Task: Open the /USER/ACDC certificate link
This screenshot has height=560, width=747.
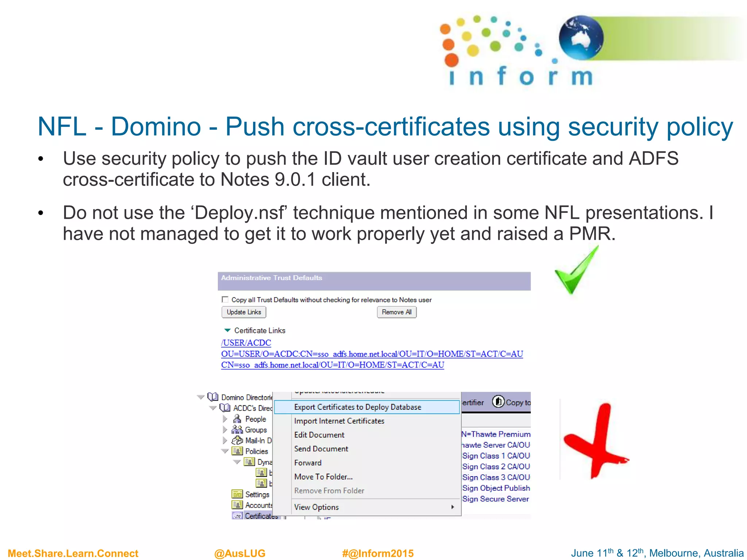Action: click(246, 343)
